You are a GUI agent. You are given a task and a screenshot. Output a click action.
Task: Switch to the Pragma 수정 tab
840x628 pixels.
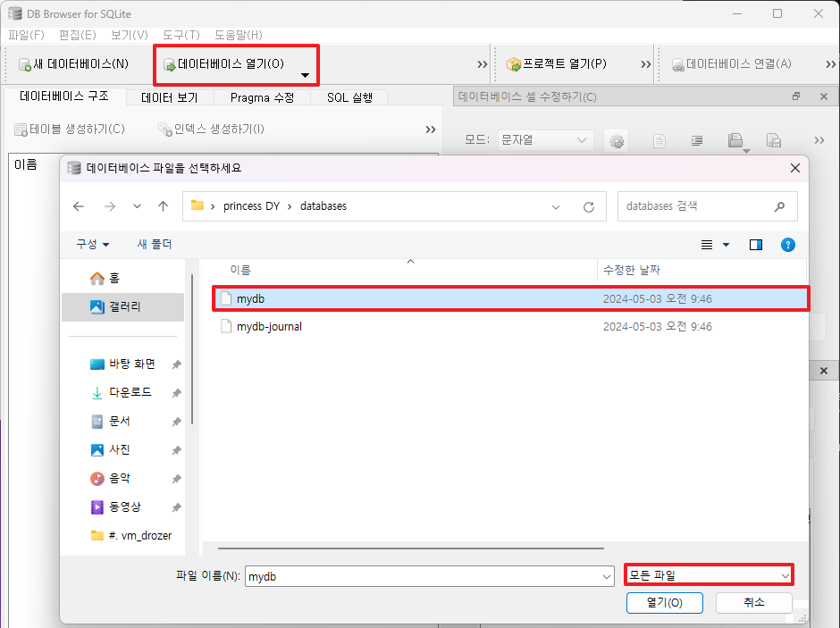[262, 97]
